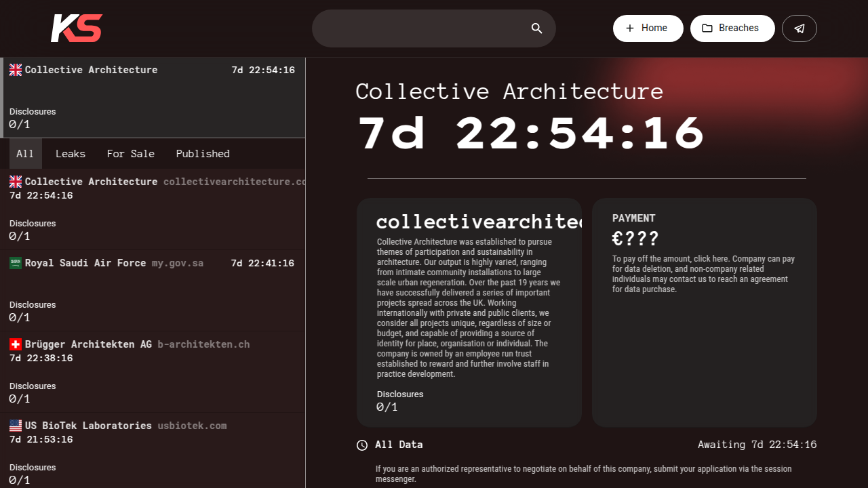Go to the Home page
The height and width of the screenshot is (488, 868).
pyautogui.click(x=648, y=28)
